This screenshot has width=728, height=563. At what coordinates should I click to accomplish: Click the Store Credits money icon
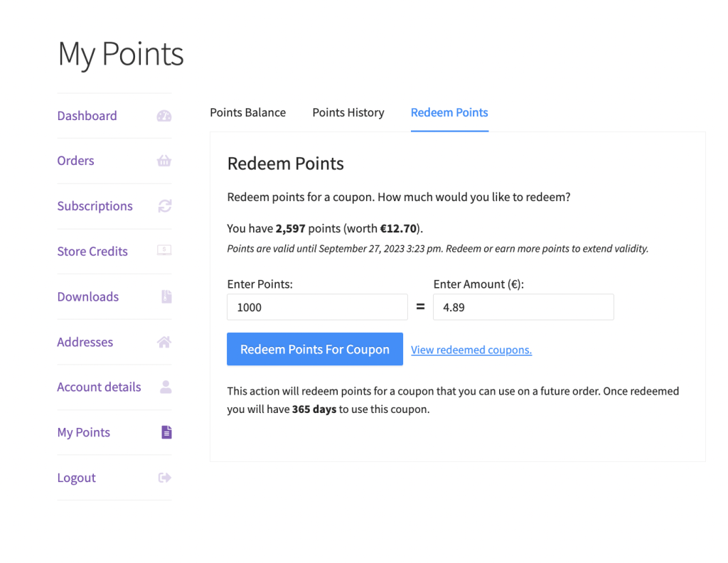pyautogui.click(x=164, y=251)
